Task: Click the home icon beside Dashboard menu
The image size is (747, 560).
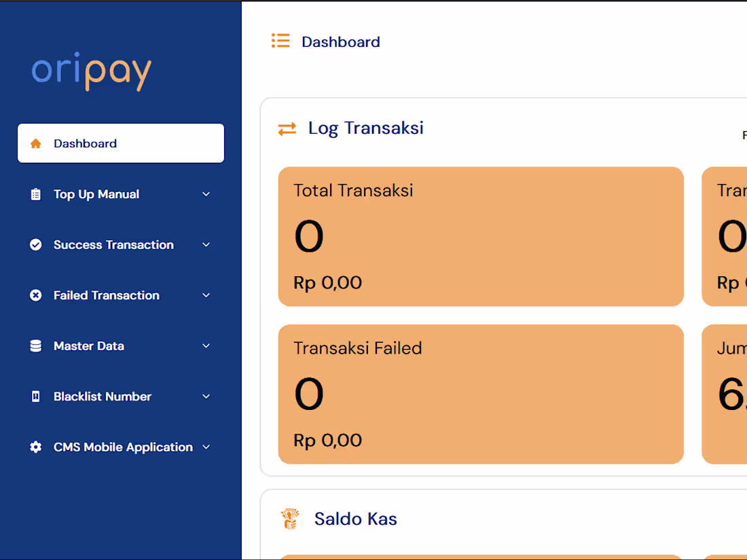Action: tap(35, 143)
